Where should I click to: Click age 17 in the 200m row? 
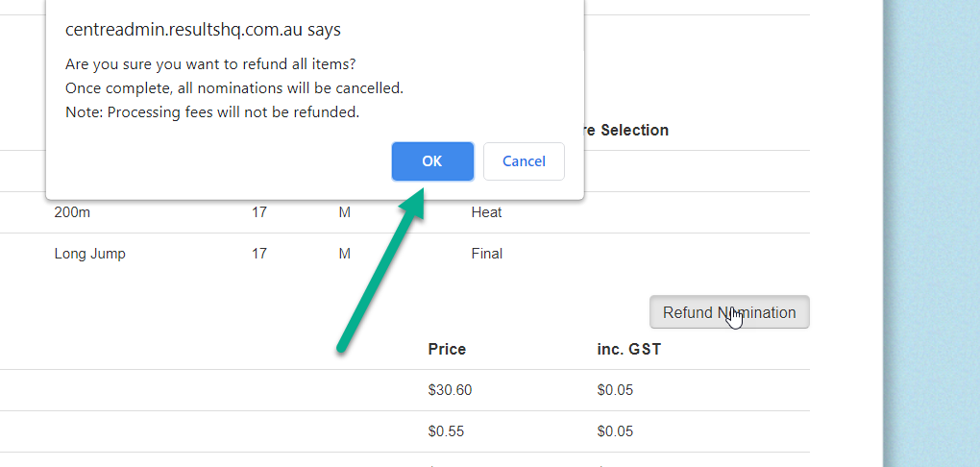coord(258,212)
